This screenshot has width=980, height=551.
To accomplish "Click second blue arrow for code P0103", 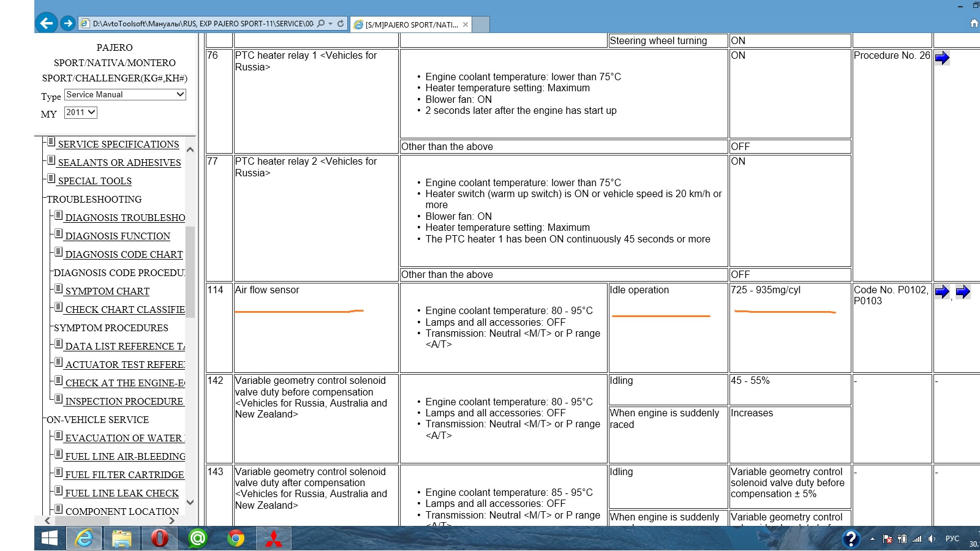I will (x=963, y=292).
